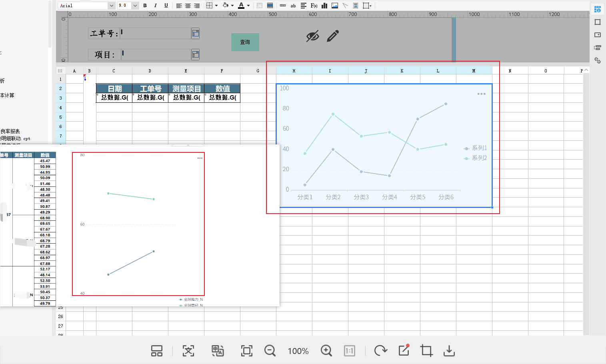Open the square-outline panel icon in right sidebar
Screen dimensions: 606x364
(x=598, y=22)
